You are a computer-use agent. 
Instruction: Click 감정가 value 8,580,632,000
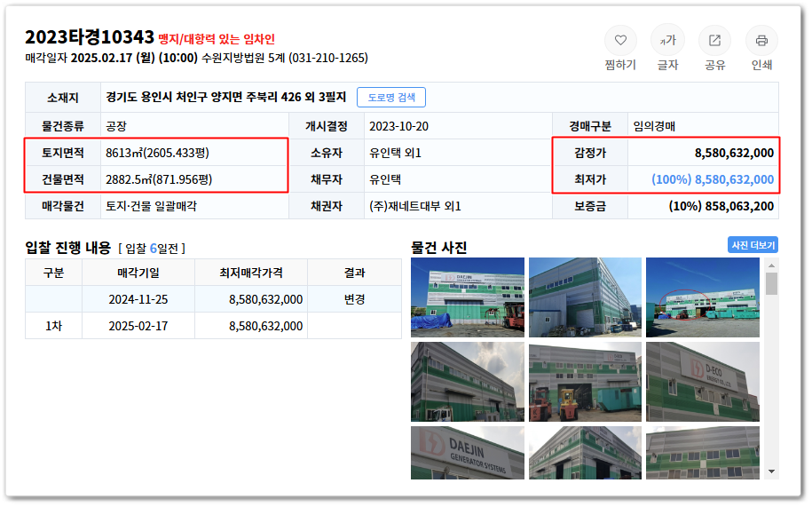point(734,153)
